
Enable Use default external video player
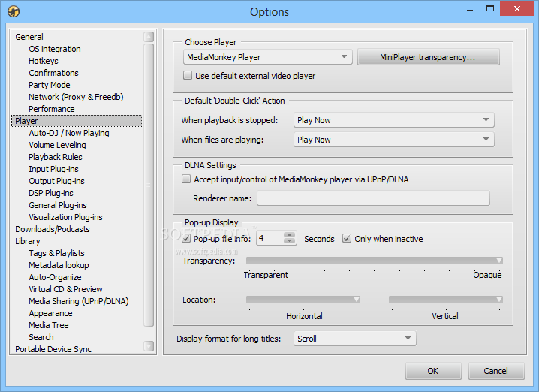(x=188, y=75)
